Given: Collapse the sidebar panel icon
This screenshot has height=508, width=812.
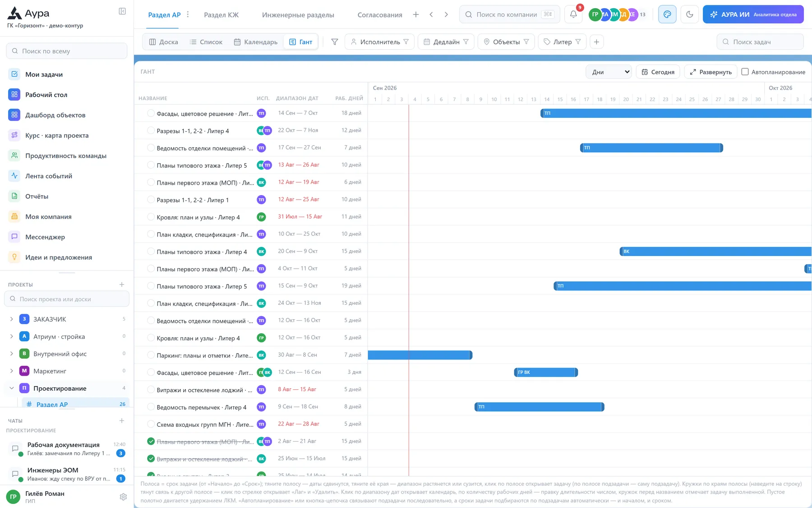Looking at the screenshot, I should pyautogui.click(x=122, y=11).
